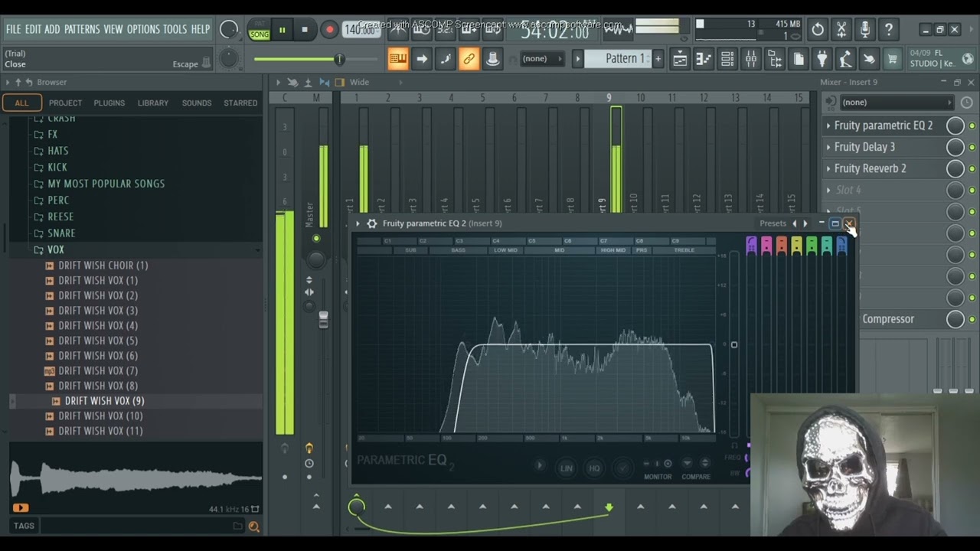Toggle the master track mute light

point(316,239)
